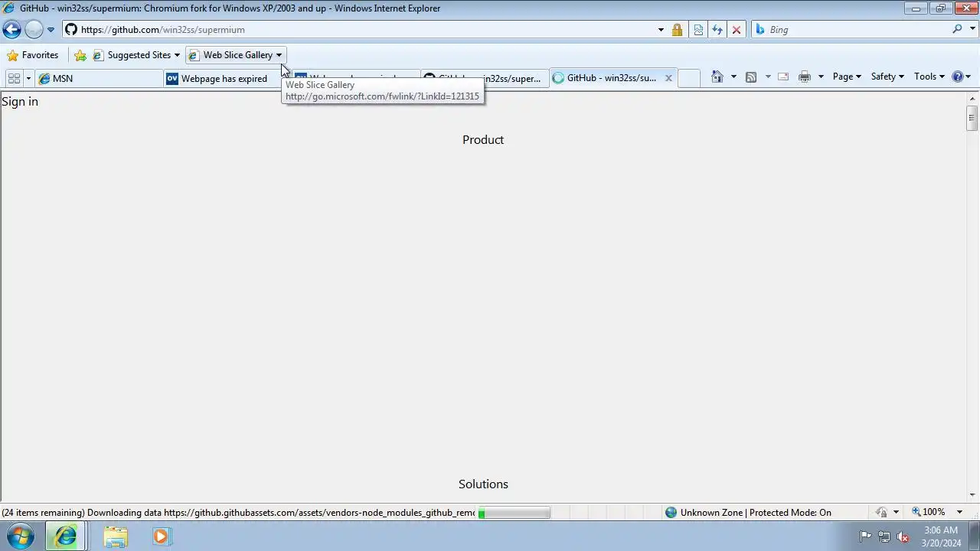This screenshot has width=980, height=551.
Task: Switch to the MSN tab
Action: tap(100, 78)
